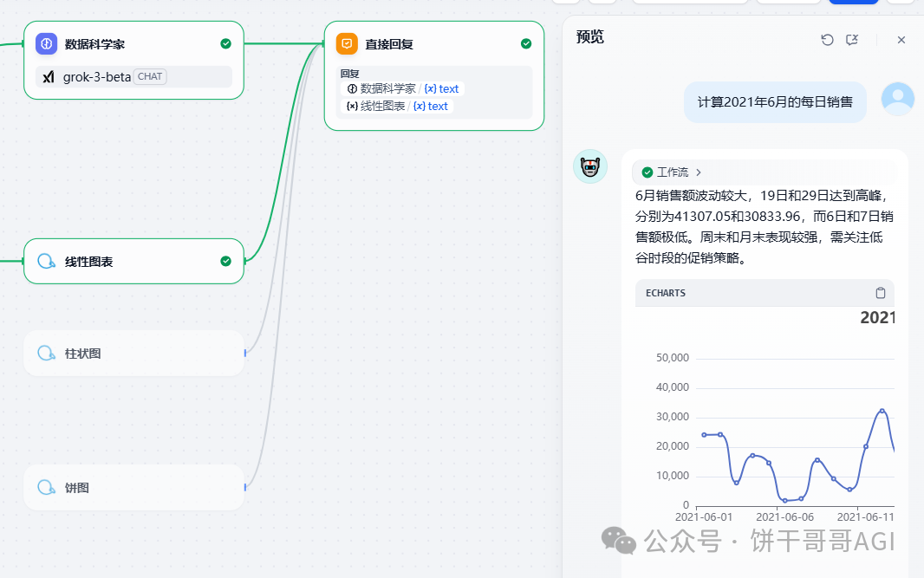
Task: Click the 饼图 node tool icon
Action: tap(47, 487)
